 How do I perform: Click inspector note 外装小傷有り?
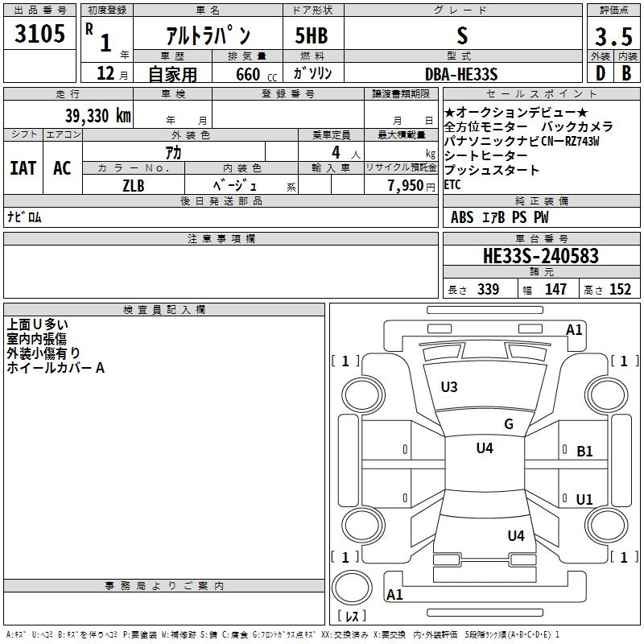click(43, 353)
